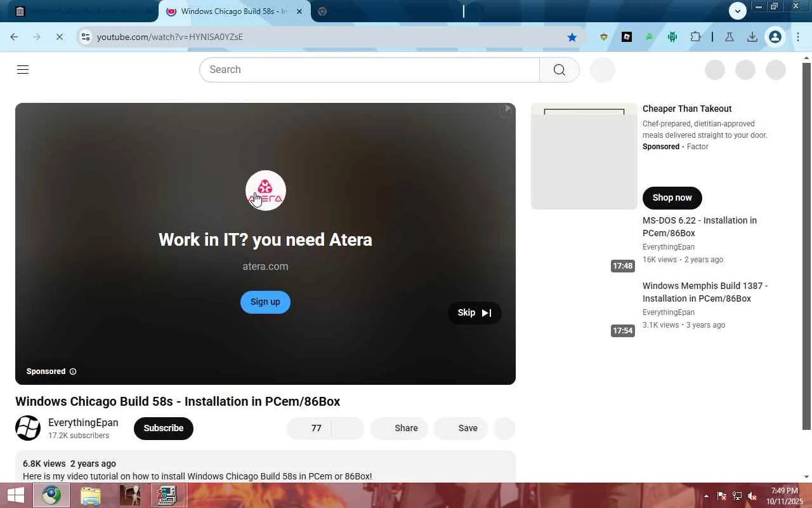Switch to the third browser tab
Screen dimensions: 812x508
[387, 11]
